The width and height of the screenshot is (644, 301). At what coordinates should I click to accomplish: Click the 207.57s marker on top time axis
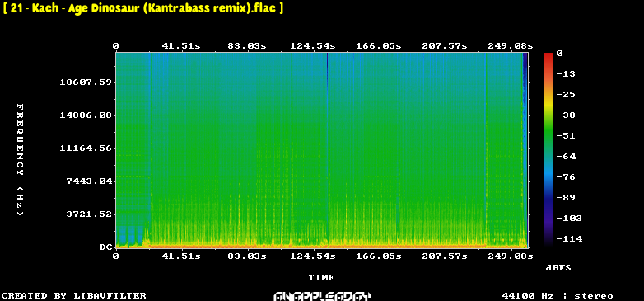click(445, 46)
